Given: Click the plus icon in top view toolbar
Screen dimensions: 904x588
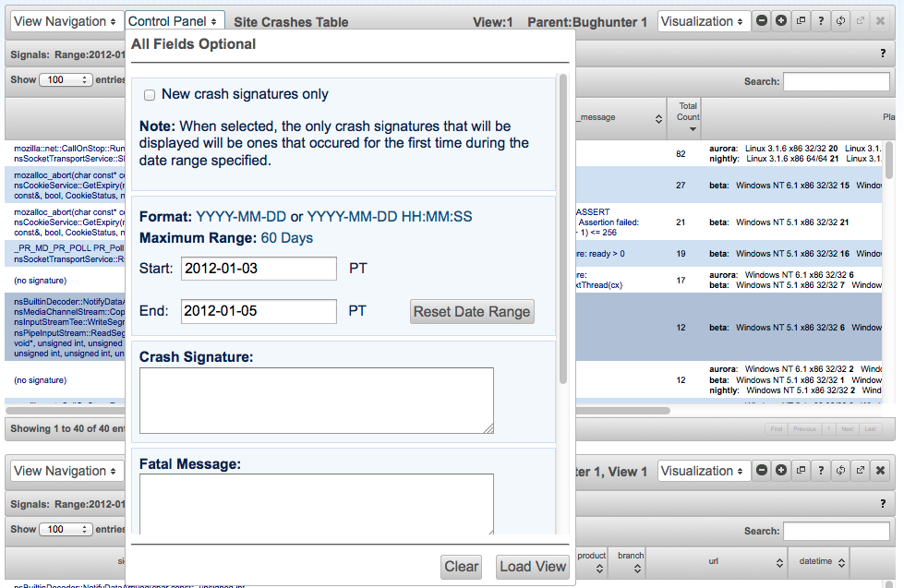Looking at the screenshot, I should pos(781,20).
